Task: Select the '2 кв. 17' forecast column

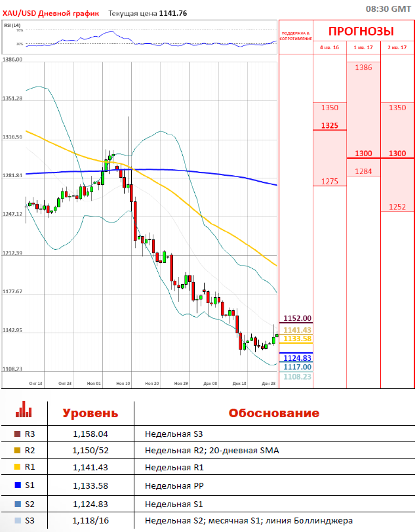Action: [397, 48]
